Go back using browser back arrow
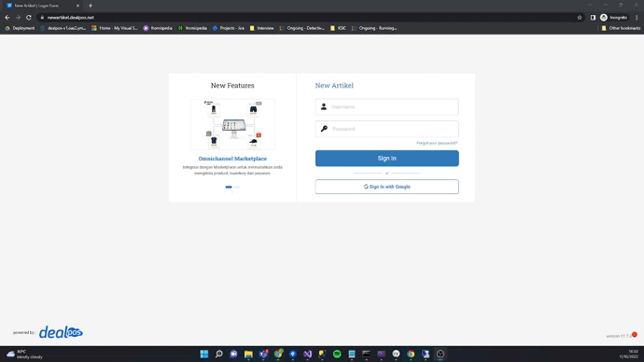This screenshot has width=644, height=362. coord(7,18)
